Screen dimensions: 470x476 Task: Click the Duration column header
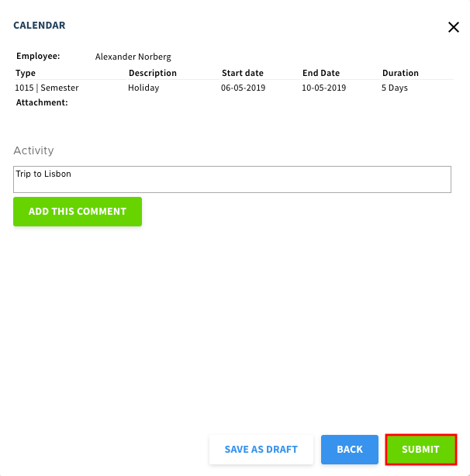click(x=400, y=73)
